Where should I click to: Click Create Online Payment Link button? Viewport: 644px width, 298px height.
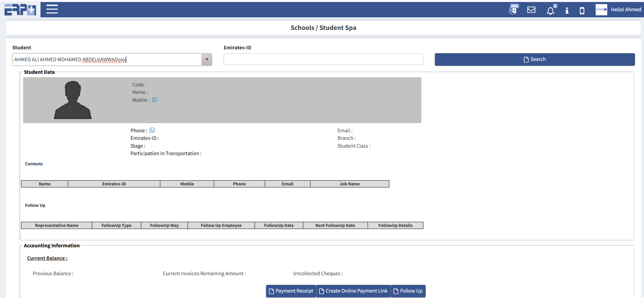[x=353, y=291]
